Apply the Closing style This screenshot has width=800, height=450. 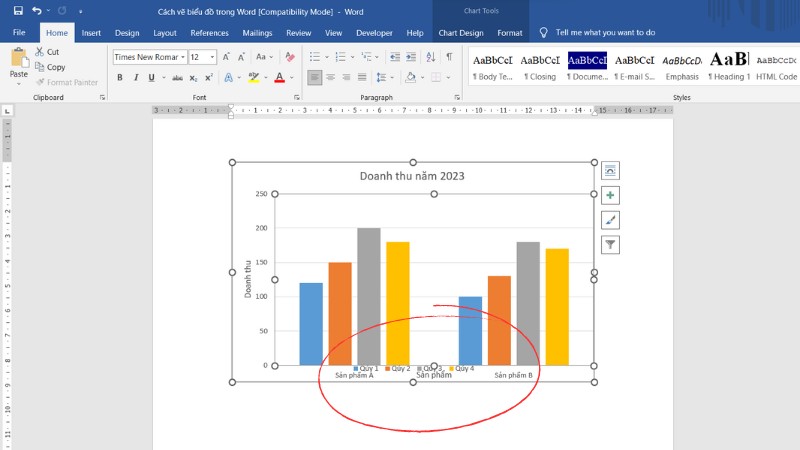tap(540, 67)
